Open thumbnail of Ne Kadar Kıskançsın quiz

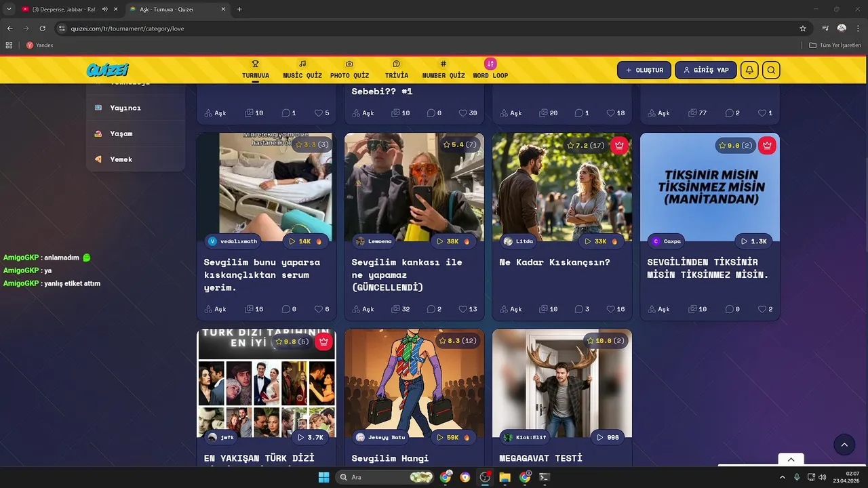click(562, 186)
